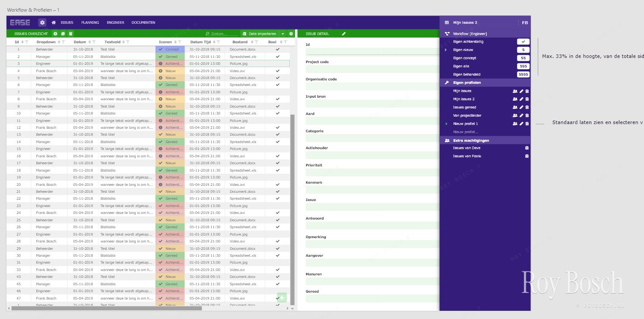Open the Data importeren dropdown arrow
The height and width of the screenshot is (319, 644).
(282, 34)
